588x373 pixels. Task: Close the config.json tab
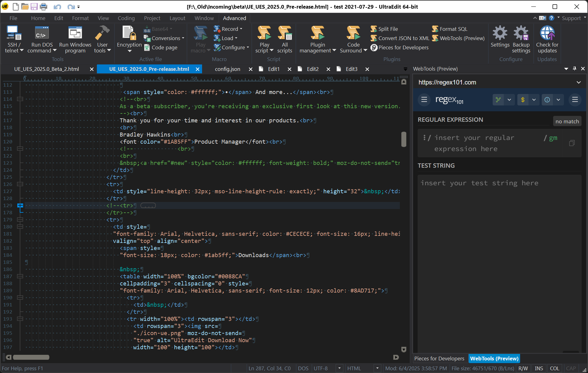coord(251,69)
